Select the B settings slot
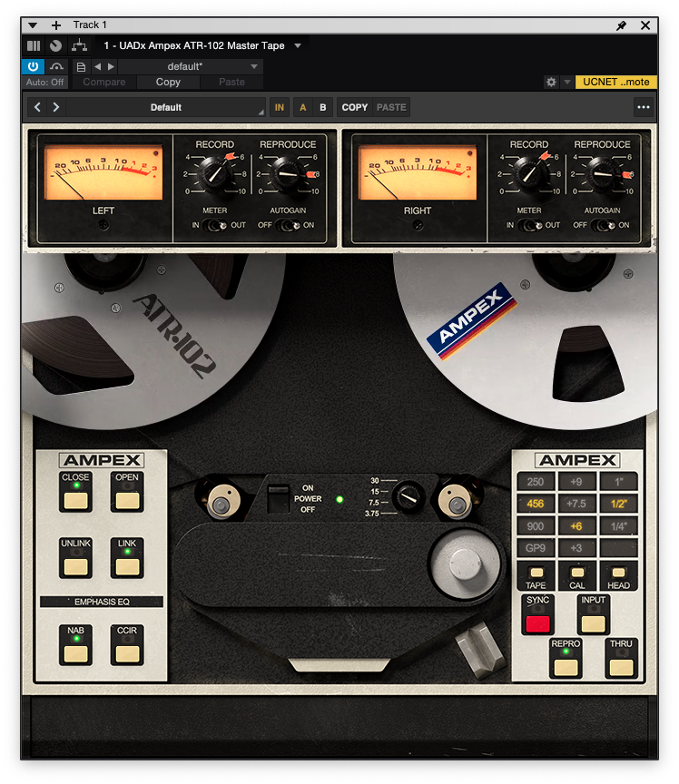The width and height of the screenshot is (679, 784). [x=323, y=107]
